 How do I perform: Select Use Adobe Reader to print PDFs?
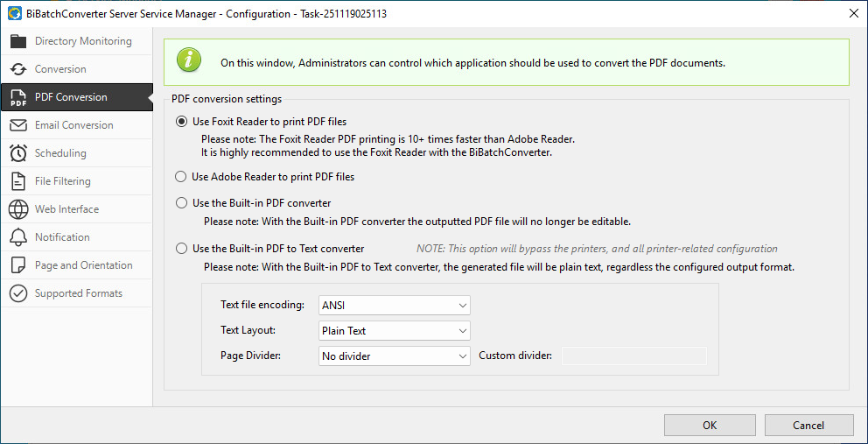[181, 177]
